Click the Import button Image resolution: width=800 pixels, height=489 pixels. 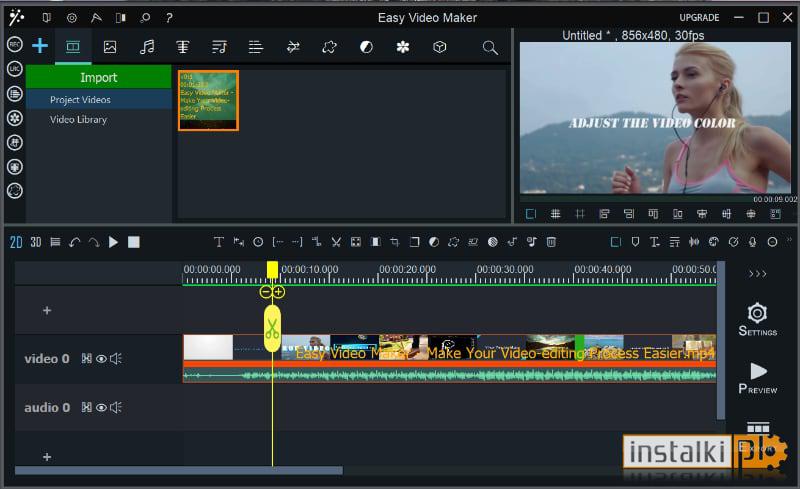(98, 77)
